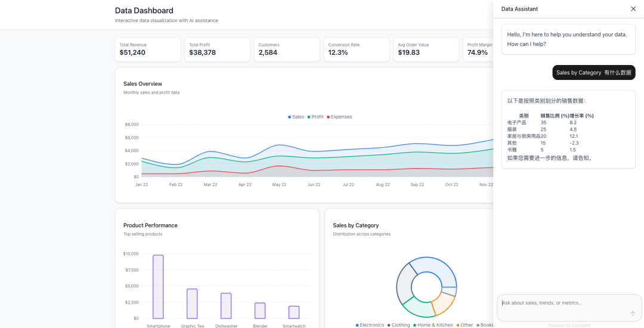Viewport: 644px width, 328px height.
Task: Select the Home & Kitchen legend entry
Action: click(x=433, y=325)
